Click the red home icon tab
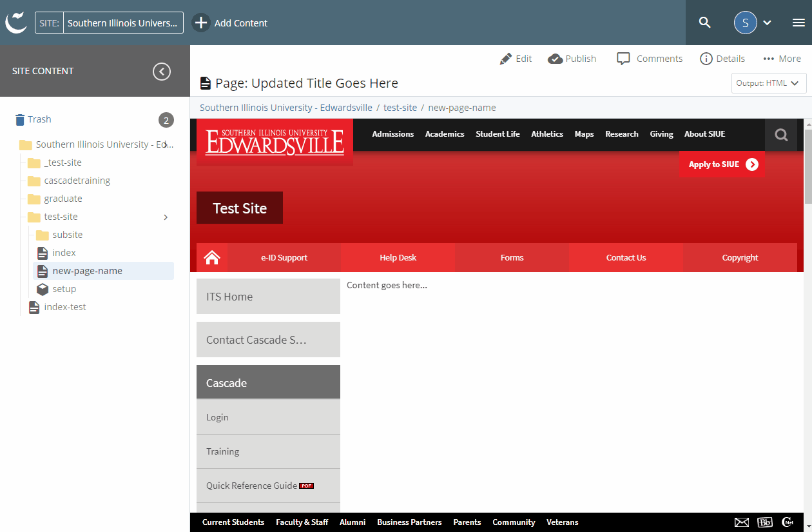Screen dimensions: 812x532 (212, 258)
